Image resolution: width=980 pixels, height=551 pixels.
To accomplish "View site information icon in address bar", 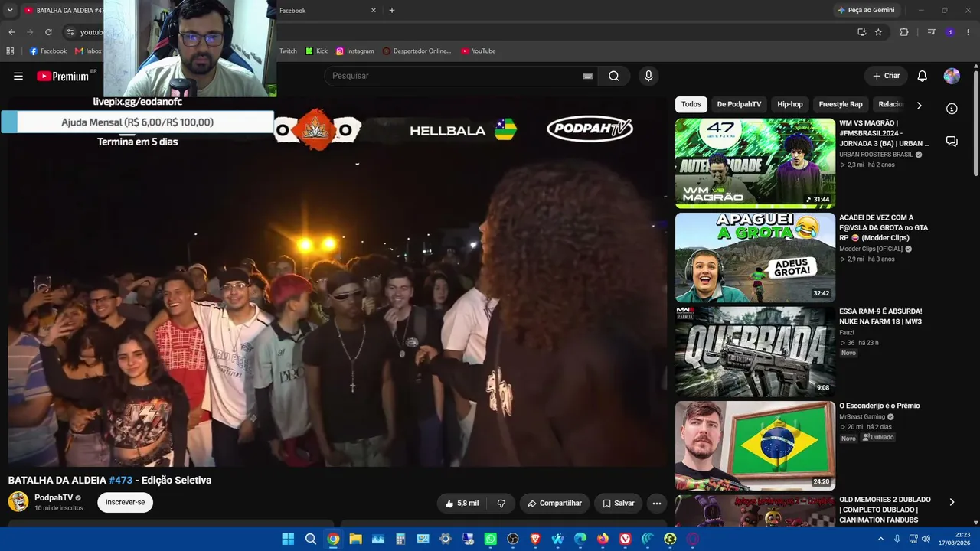I will 70,32.
